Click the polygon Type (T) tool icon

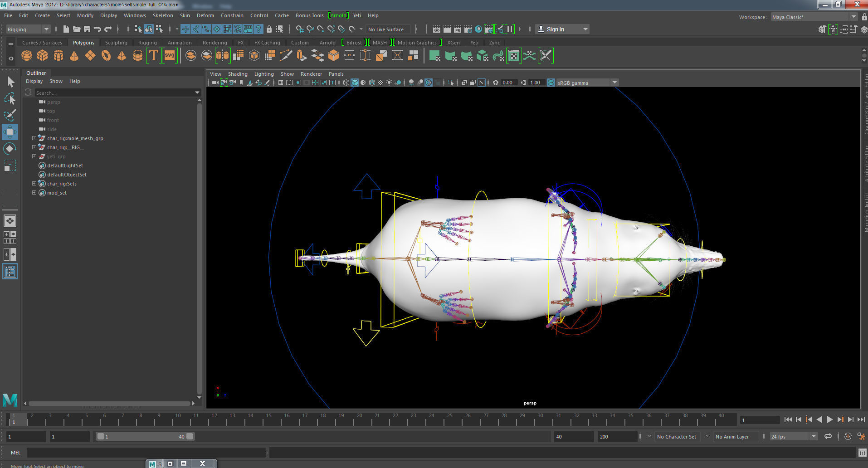click(154, 56)
